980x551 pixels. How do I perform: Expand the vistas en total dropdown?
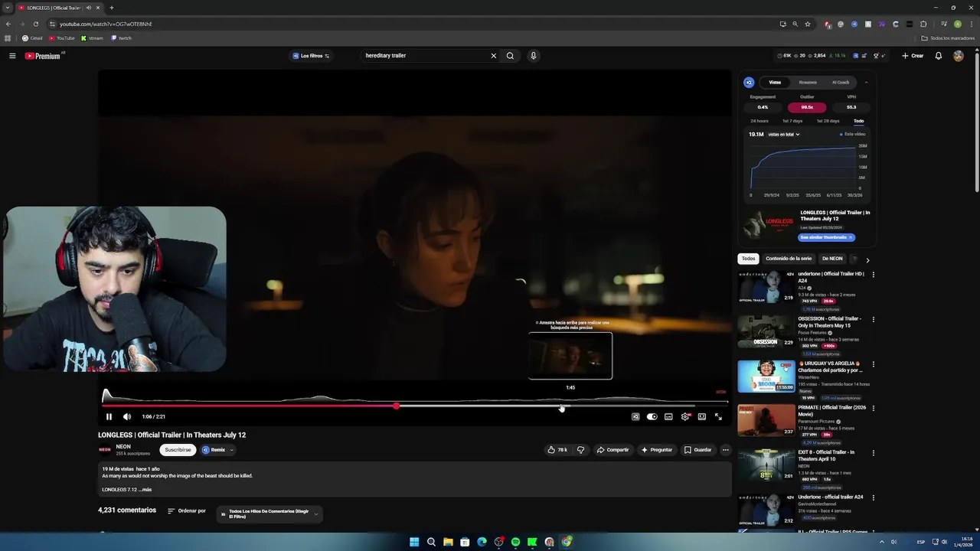click(x=783, y=135)
